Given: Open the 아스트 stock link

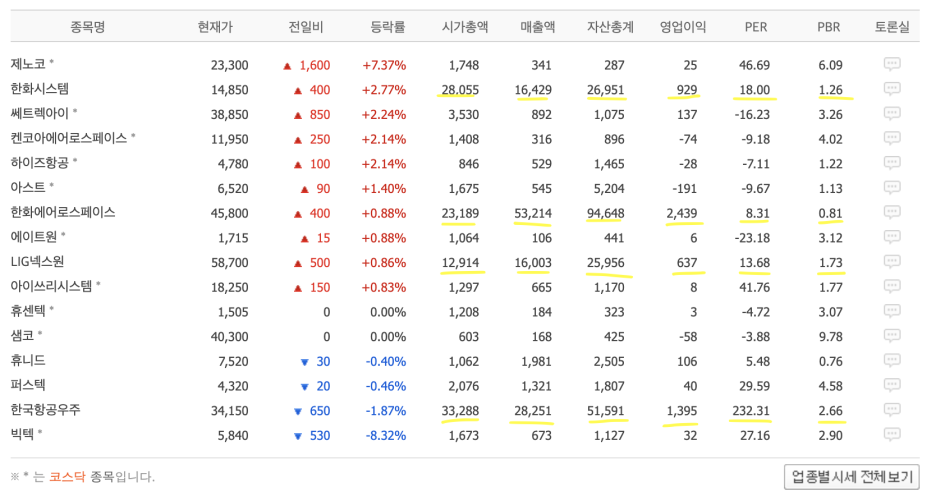Looking at the screenshot, I should pyautogui.click(x=28, y=187).
